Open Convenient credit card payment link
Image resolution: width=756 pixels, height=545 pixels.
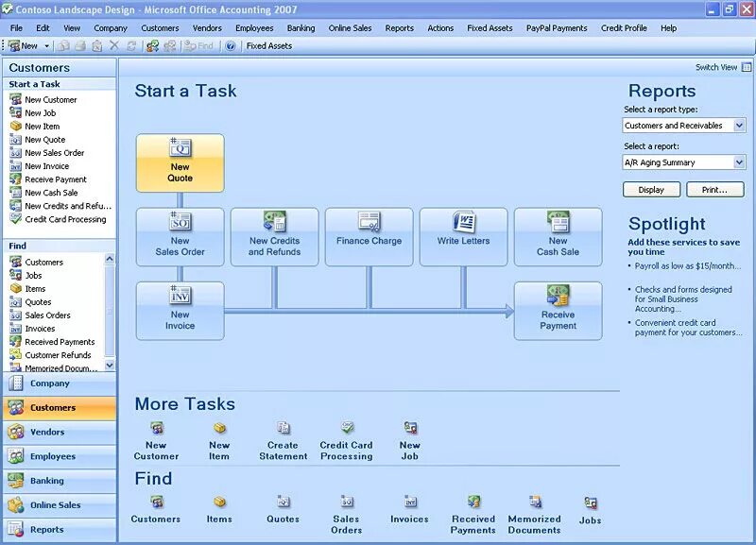[688, 327]
